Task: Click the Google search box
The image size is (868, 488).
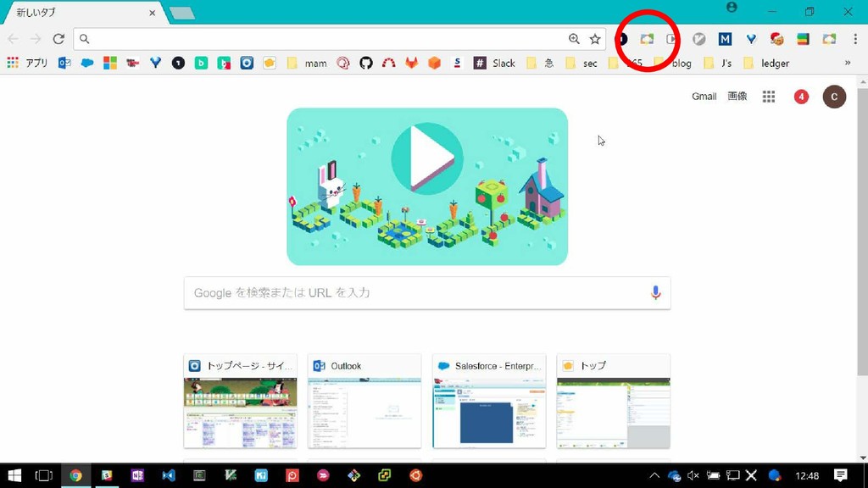Action: (x=427, y=292)
